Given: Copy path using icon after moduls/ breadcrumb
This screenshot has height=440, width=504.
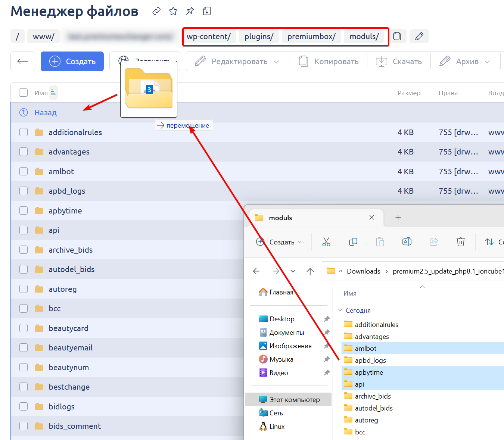Looking at the screenshot, I should (x=397, y=36).
